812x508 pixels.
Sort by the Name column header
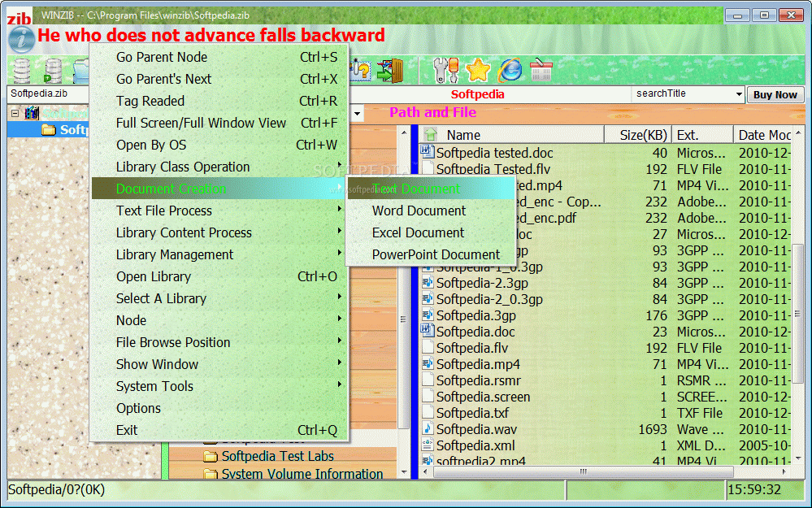click(x=513, y=135)
